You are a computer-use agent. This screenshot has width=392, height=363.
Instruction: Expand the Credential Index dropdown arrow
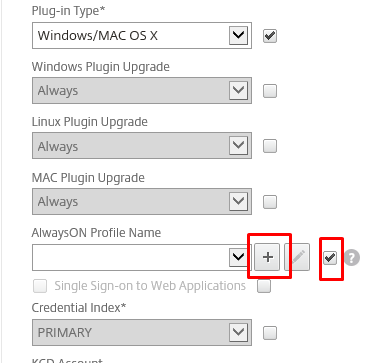click(x=238, y=332)
